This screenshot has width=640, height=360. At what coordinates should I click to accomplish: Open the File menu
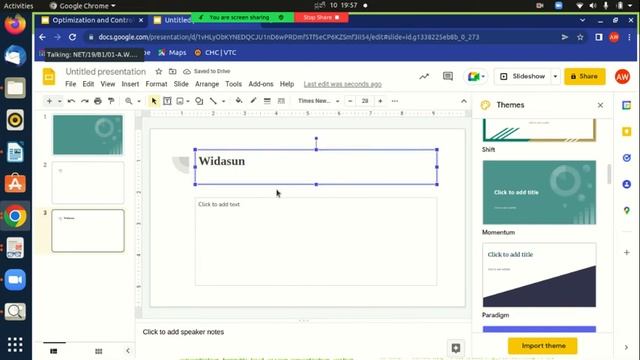tap(71, 84)
